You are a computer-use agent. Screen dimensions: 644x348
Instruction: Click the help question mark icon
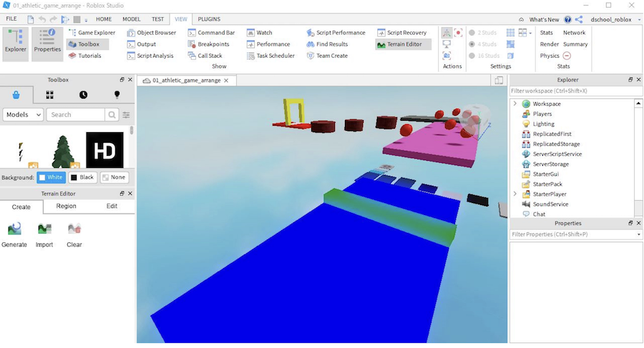coord(567,19)
